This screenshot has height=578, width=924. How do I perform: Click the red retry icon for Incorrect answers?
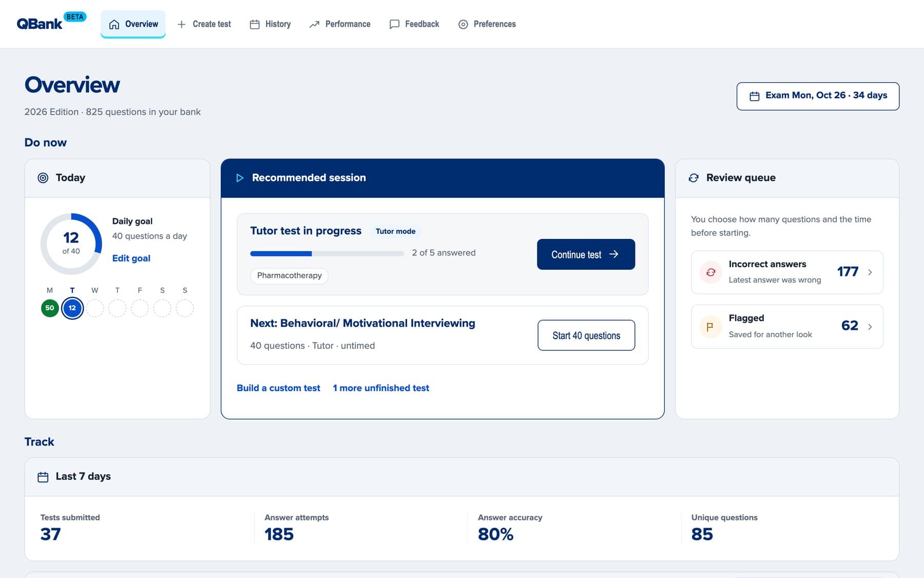tap(711, 272)
